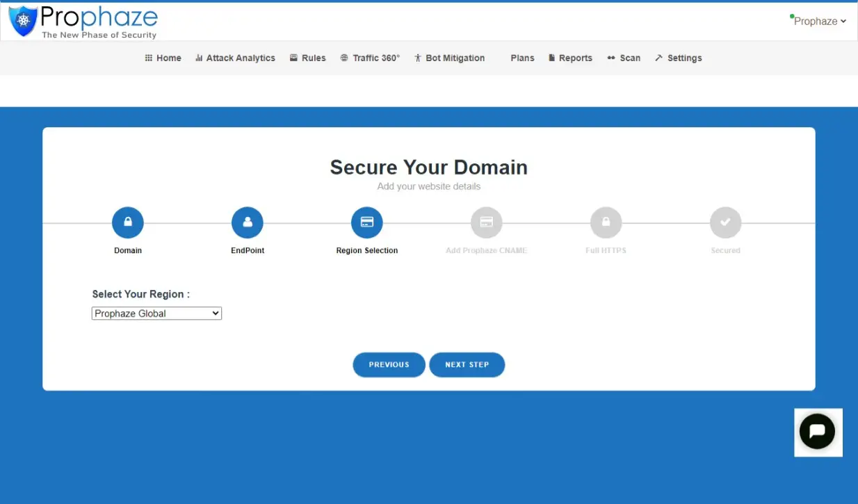Navigate to Traffic 360° page
Image resolution: width=858 pixels, height=504 pixels.
click(370, 58)
